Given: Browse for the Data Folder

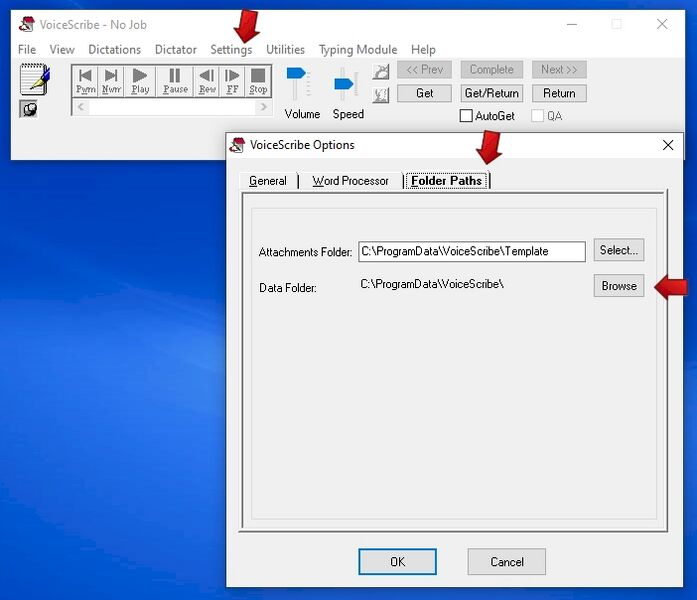Looking at the screenshot, I should coord(619,286).
